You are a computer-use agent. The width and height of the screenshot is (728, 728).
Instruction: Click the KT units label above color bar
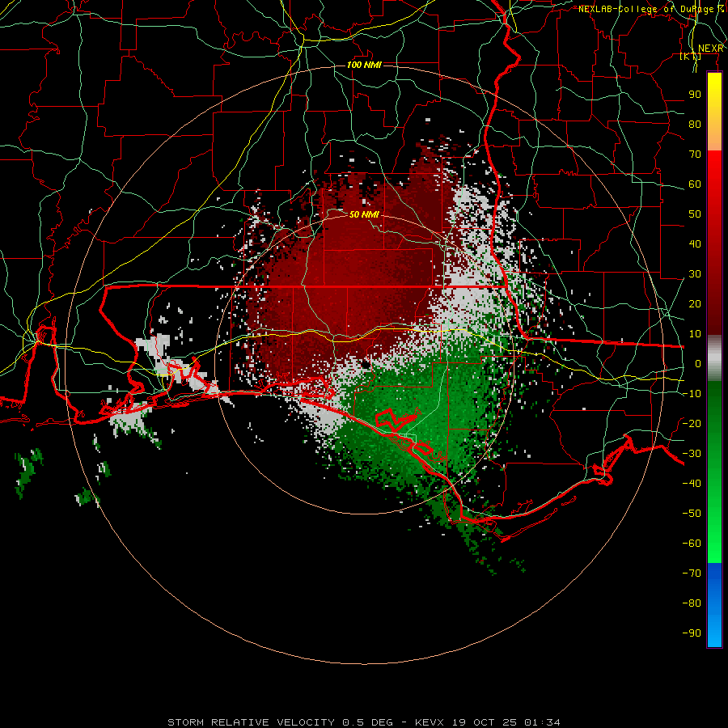coord(691,57)
